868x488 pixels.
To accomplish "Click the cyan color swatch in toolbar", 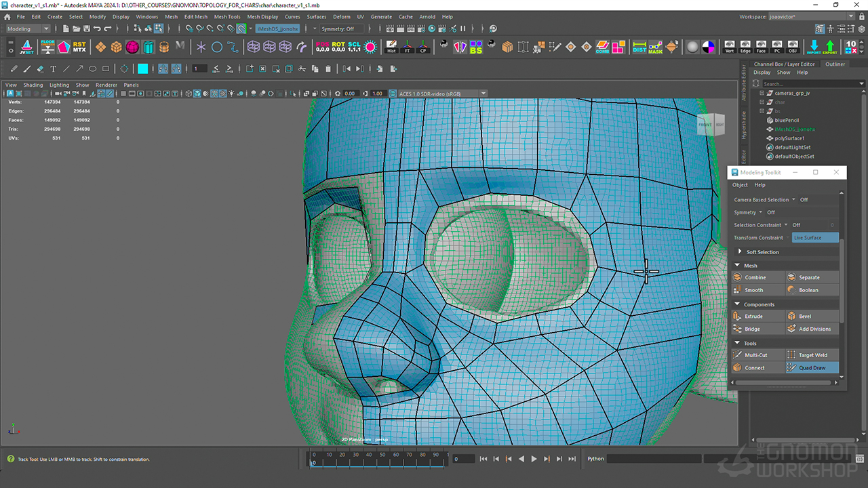I will pyautogui.click(x=143, y=68).
